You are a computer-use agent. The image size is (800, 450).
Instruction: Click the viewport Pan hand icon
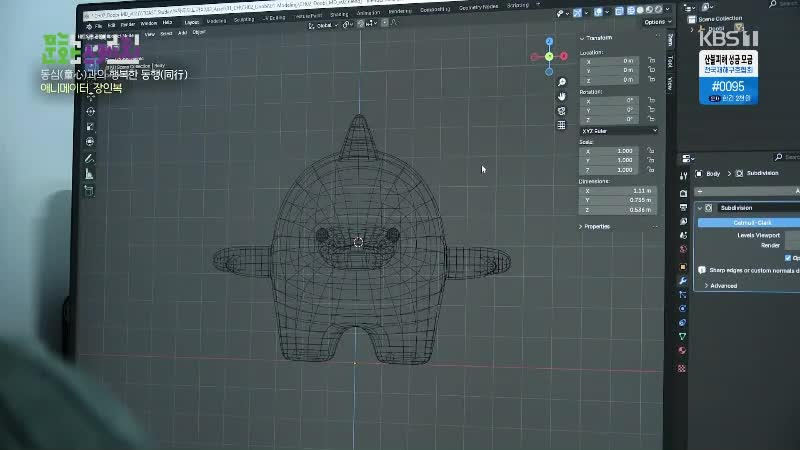(562, 96)
